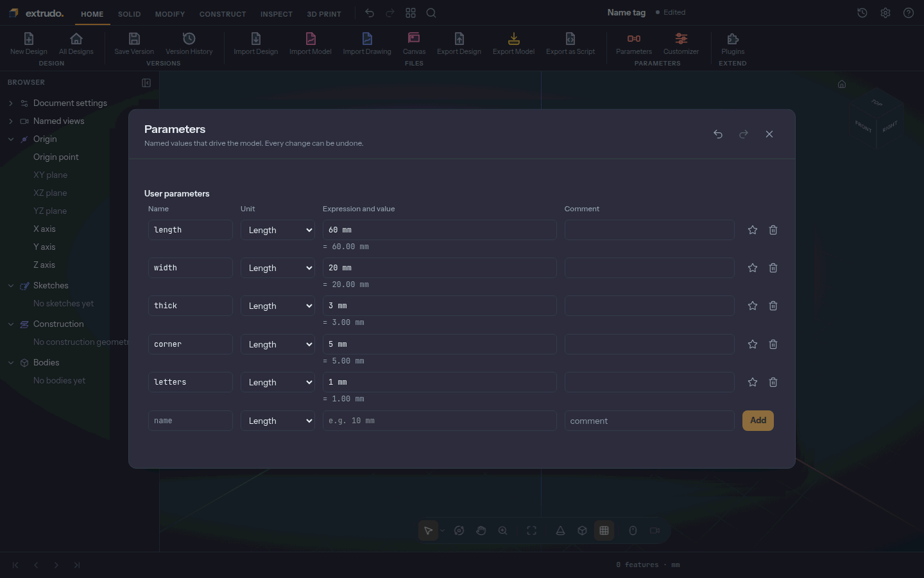Viewport: 924px width, 578px height.
Task: Click the Export Design icon
Action: point(459,39)
